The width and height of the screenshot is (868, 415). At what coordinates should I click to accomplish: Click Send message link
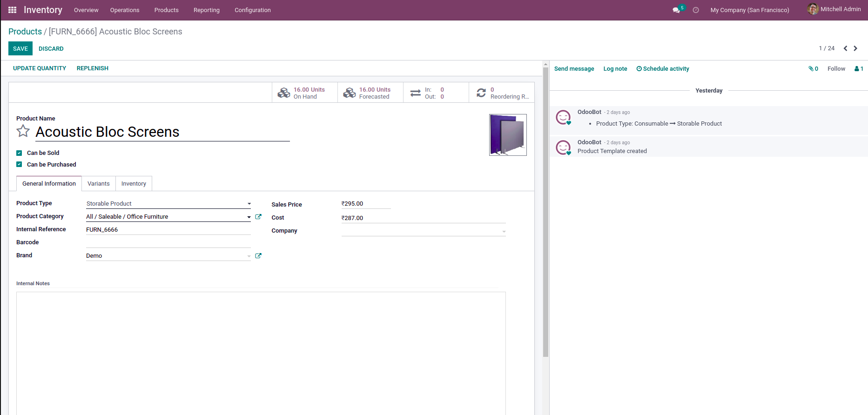point(574,69)
